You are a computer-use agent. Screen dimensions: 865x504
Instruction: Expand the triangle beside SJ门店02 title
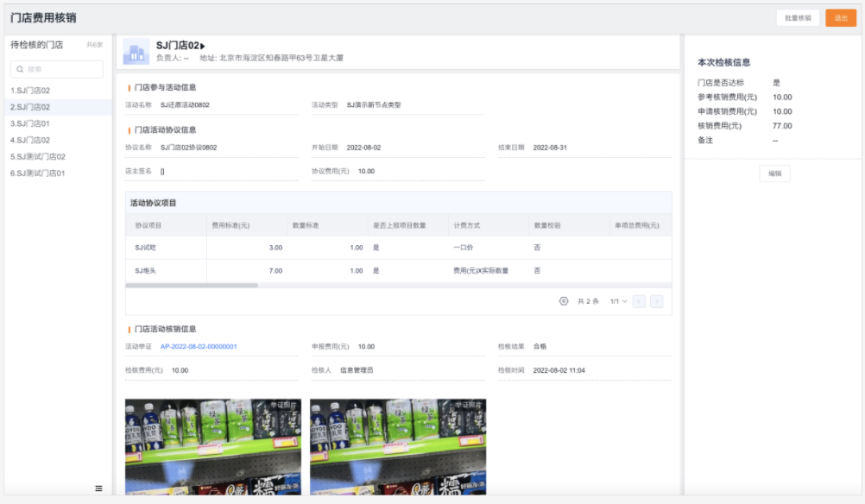(x=203, y=46)
